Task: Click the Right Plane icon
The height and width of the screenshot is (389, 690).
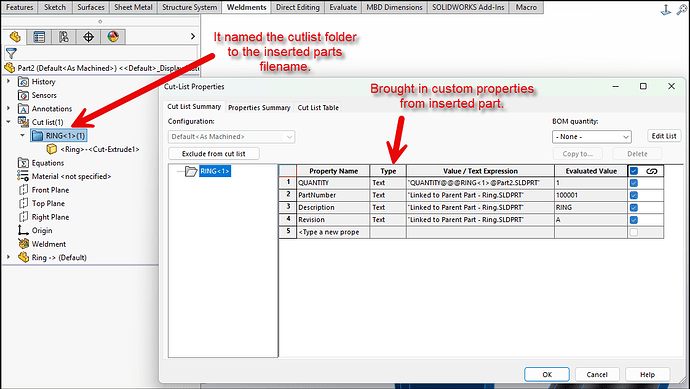Action: pyautogui.click(x=23, y=217)
